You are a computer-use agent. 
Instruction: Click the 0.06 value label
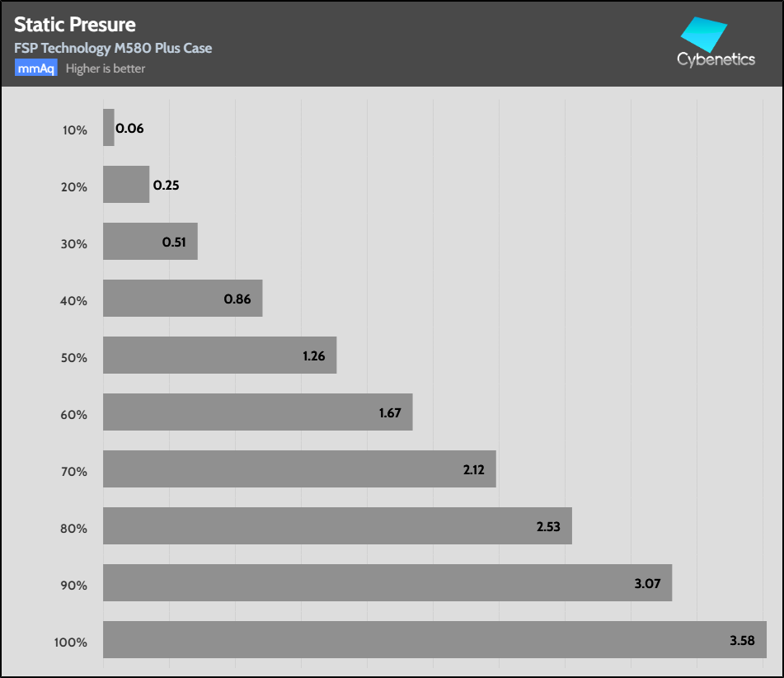pyautogui.click(x=130, y=129)
